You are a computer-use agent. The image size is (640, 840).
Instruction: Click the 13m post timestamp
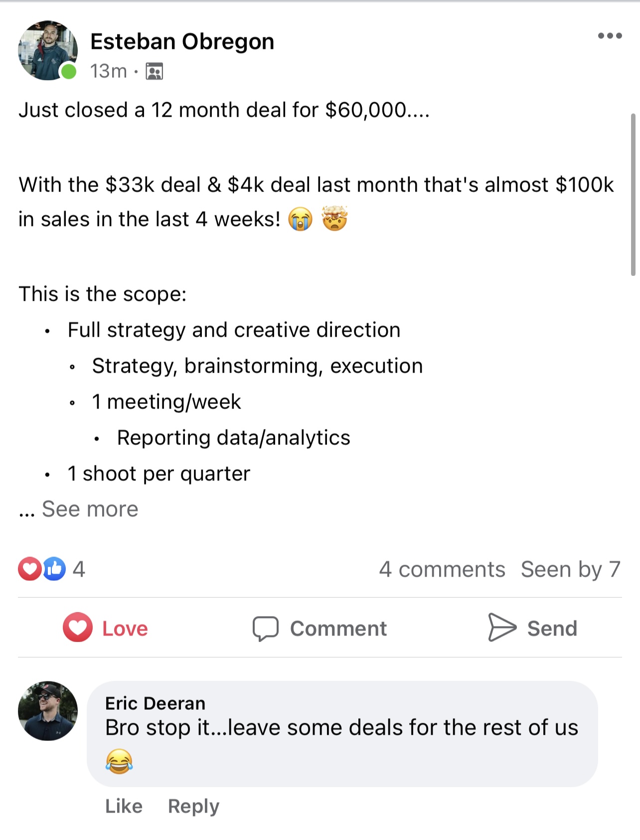tap(108, 71)
